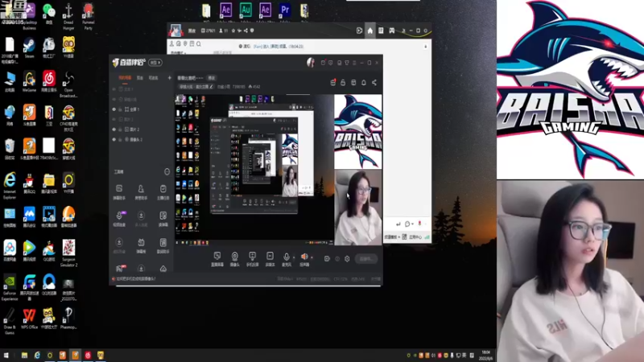
Task: Open the settings gear beside the start button
Action: [347, 259]
